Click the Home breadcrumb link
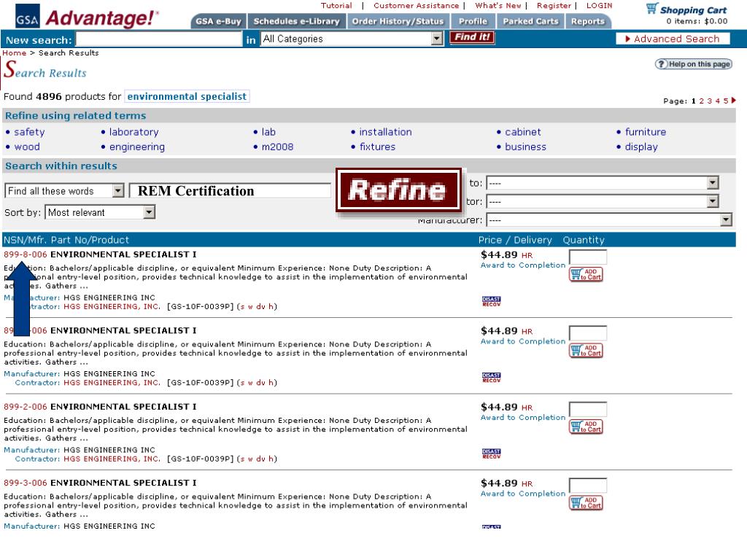This screenshot has height=560, width=747. point(15,52)
